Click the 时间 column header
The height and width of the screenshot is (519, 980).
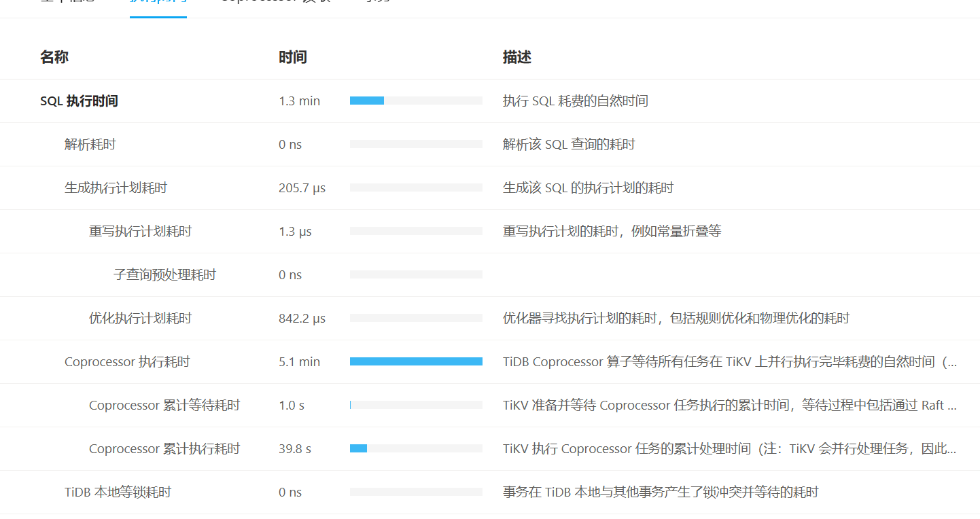coord(293,57)
